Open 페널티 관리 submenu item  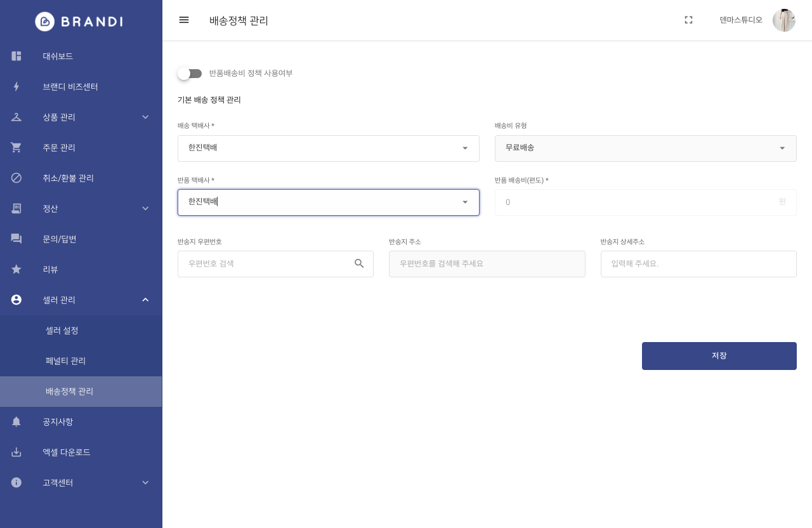click(65, 360)
